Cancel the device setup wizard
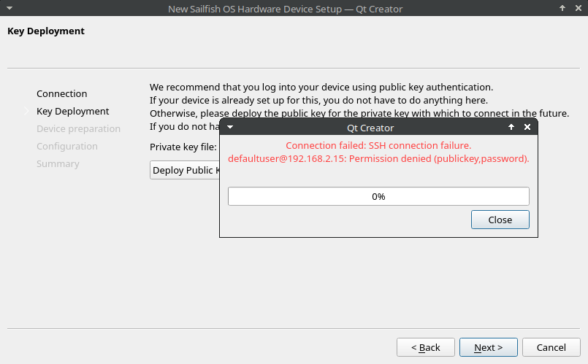The image size is (588, 364). [x=551, y=347]
